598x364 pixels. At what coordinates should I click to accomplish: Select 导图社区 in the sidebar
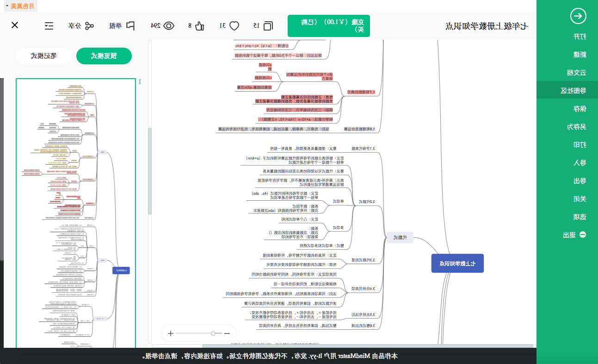coord(567,91)
